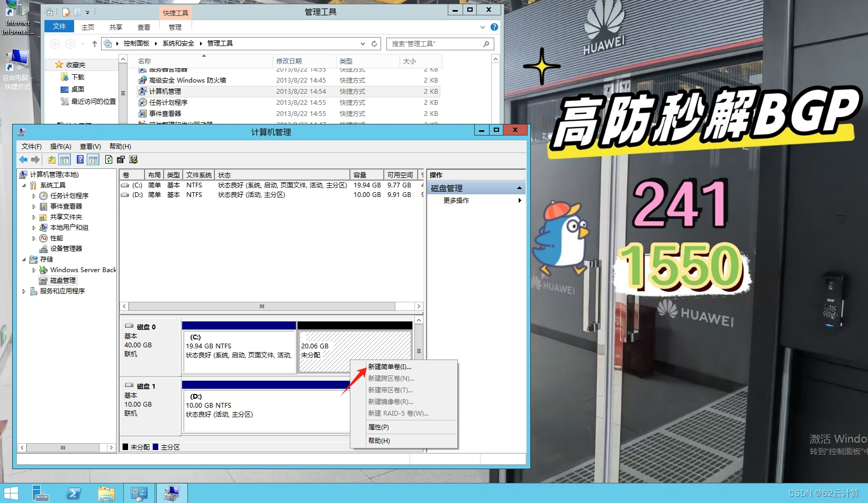This screenshot has width=868, height=503.
Task: Click the 状态 column header
Action: (x=283, y=175)
